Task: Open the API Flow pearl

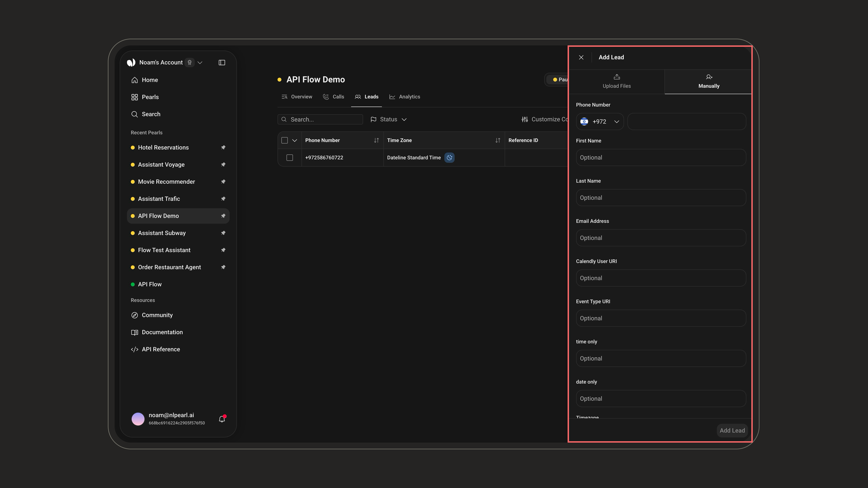Action: (x=178, y=284)
